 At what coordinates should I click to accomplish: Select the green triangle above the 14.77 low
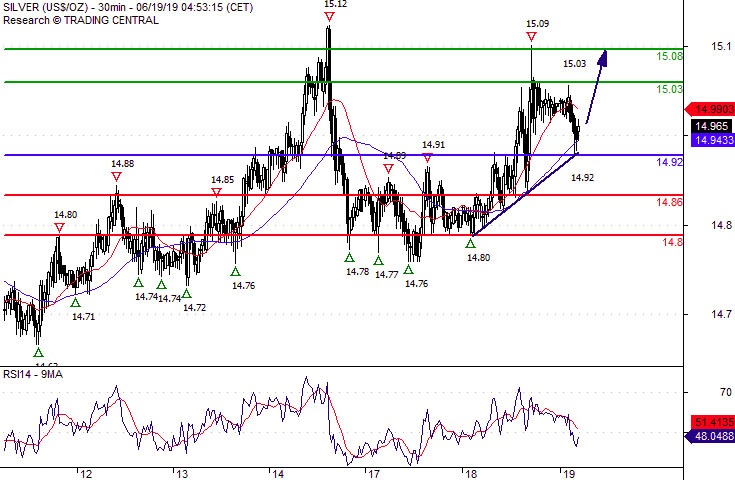pyautogui.click(x=378, y=261)
